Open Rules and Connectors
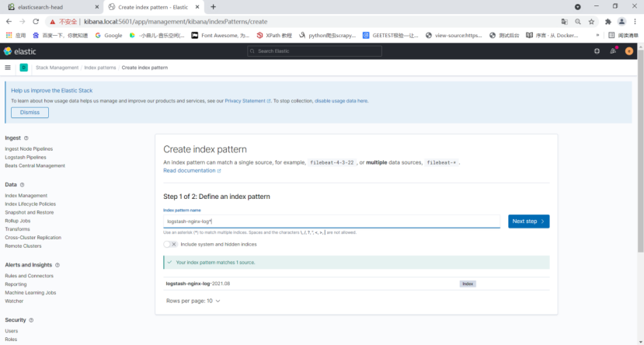Viewport: 644px width, 345px height. click(x=30, y=276)
